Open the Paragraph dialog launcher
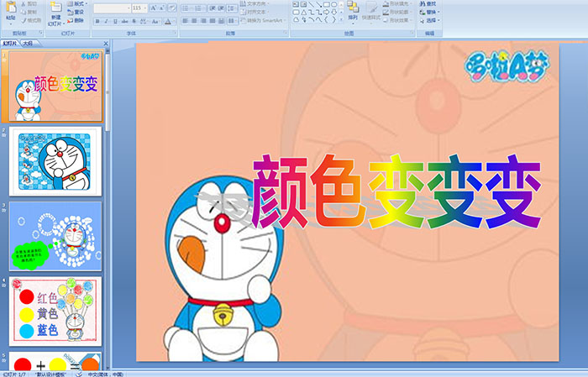Image resolution: width=588 pixels, height=377 pixels. click(286, 34)
